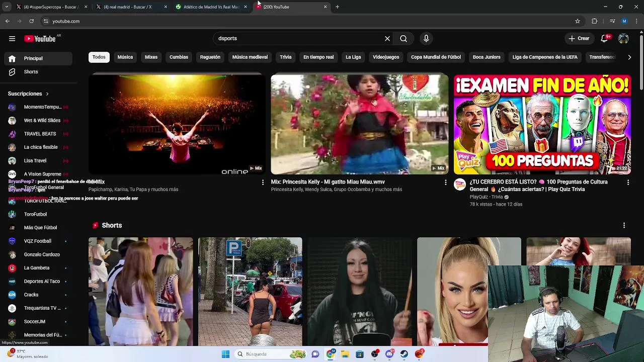Show more filter chips with right arrow
Viewport: 644px width, 362px height.
pos(629,57)
